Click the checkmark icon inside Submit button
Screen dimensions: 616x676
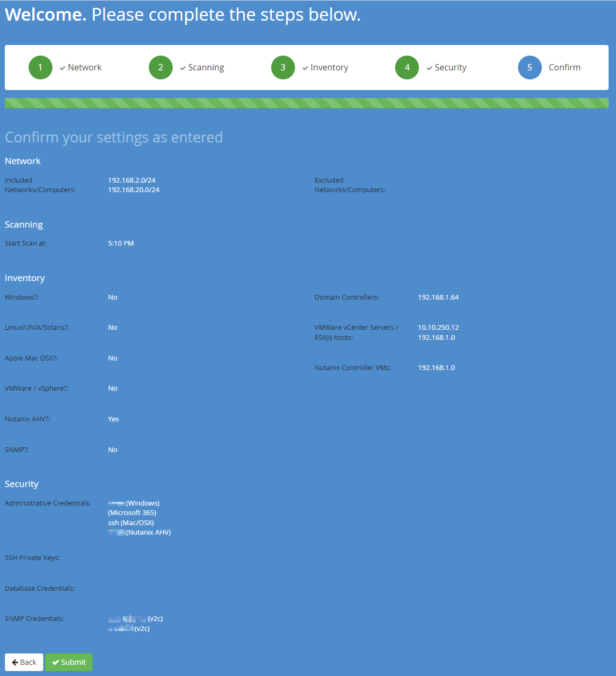click(56, 662)
